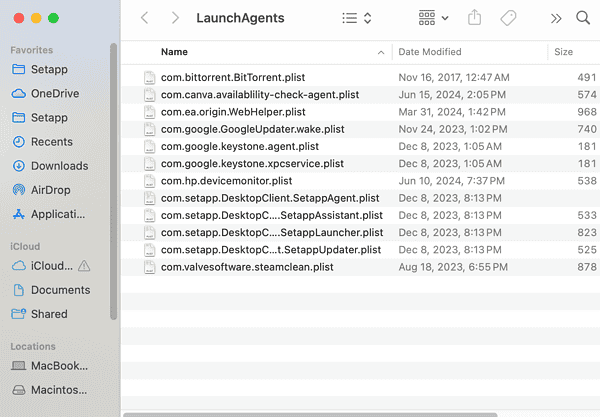Expand the toolbar overflow chevrons
The width and height of the screenshot is (600, 417).
click(557, 18)
